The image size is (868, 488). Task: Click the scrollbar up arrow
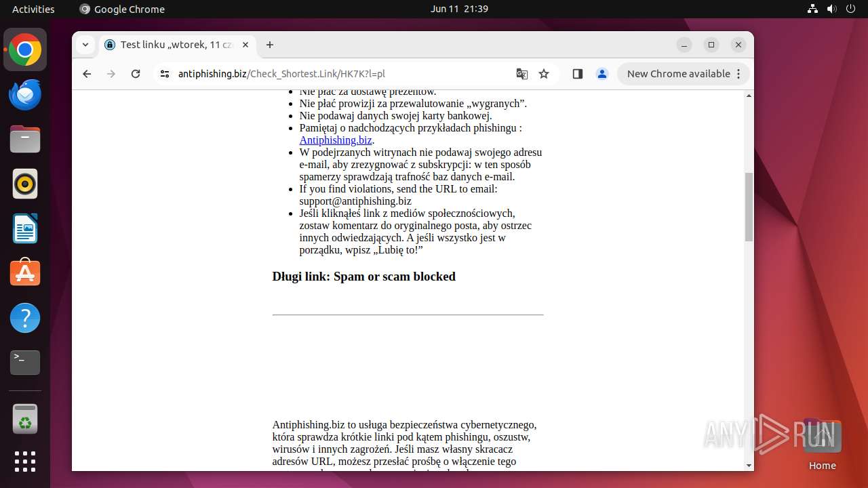749,96
